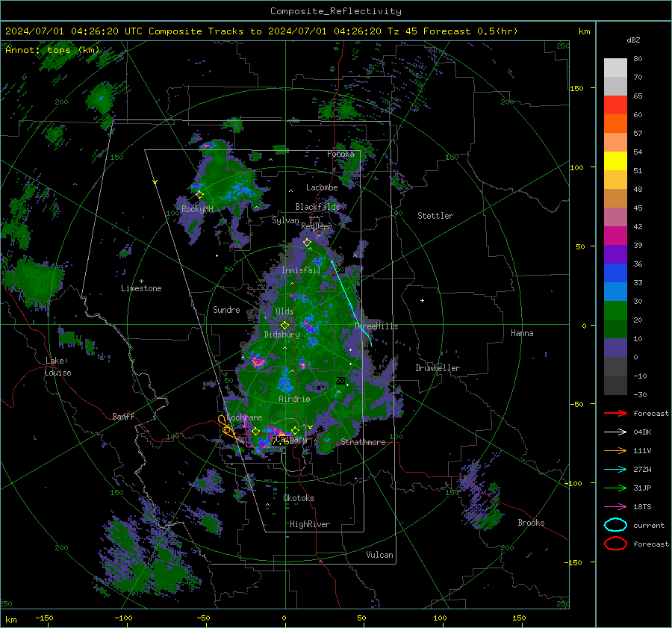Click the red forecast ellipse legend icon
The width and height of the screenshot is (672, 628).
[615, 544]
